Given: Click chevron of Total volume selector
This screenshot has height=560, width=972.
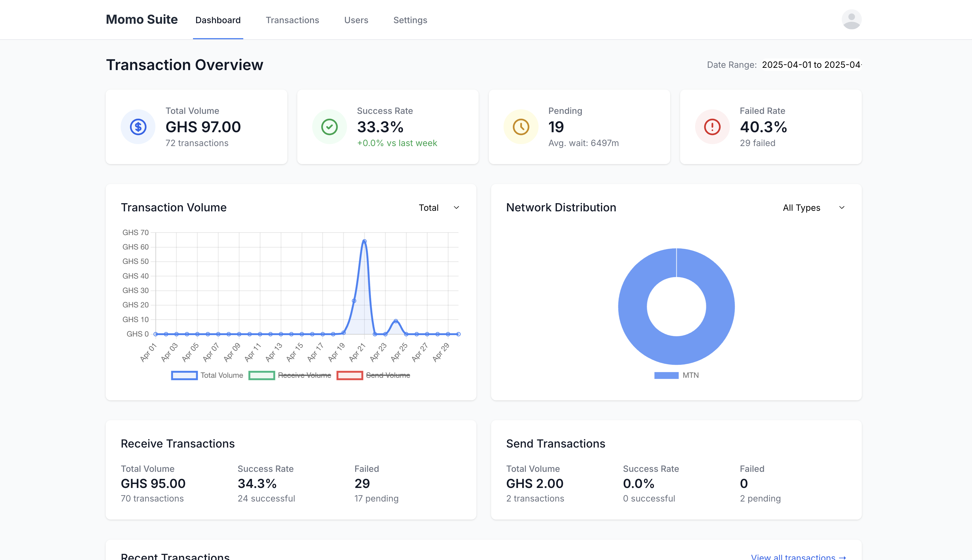Looking at the screenshot, I should 456,208.
